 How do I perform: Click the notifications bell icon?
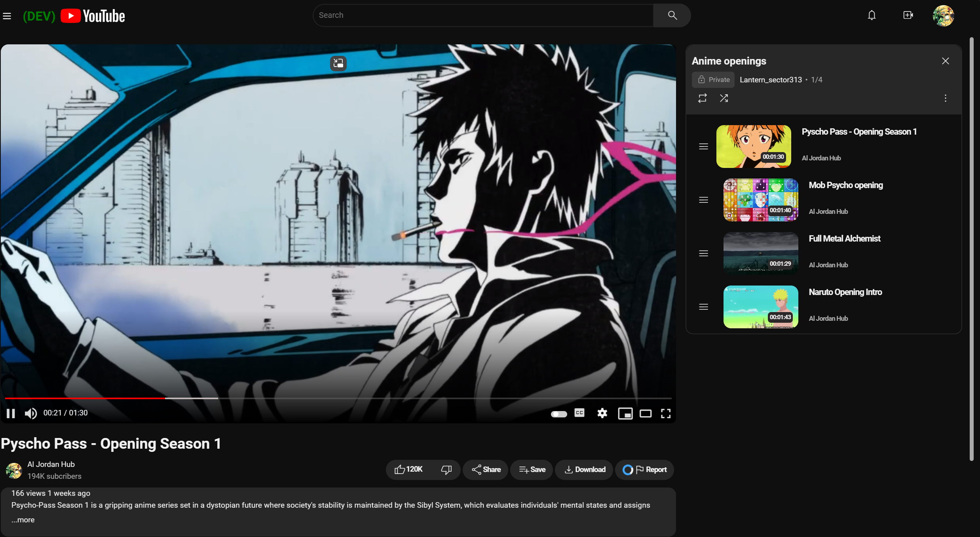[x=872, y=15]
